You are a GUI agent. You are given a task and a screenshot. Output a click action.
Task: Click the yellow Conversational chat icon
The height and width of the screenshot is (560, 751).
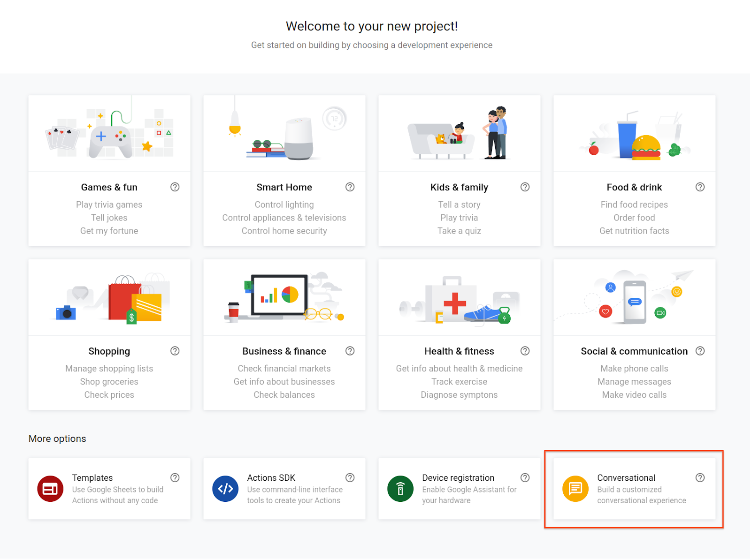pos(575,489)
